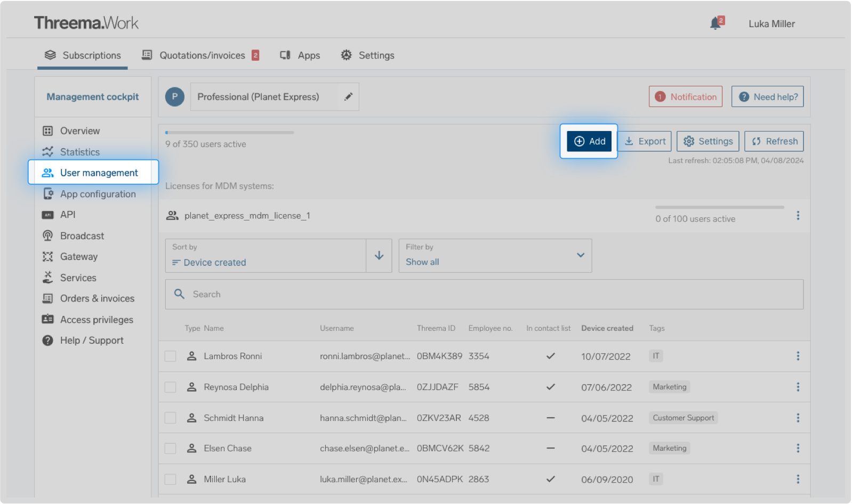Switch to Quotations/invoices tab
Viewport: 852px width, 504px height.
point(200,55)
